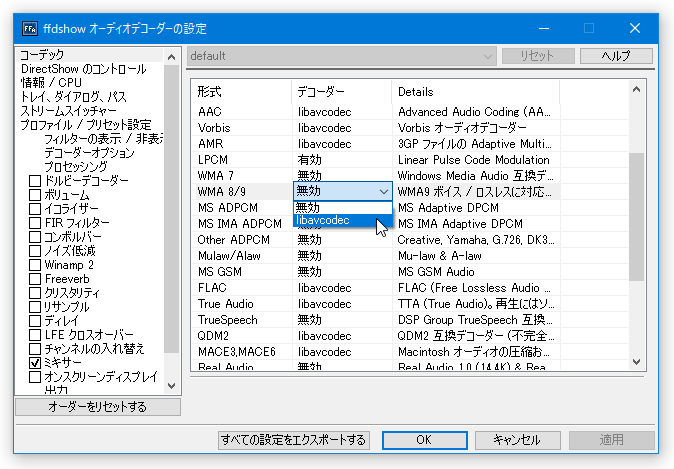Toggle the イコライザー checkbox
The height and width of the screenshot is (469, 674).
(x=35, y=209)
